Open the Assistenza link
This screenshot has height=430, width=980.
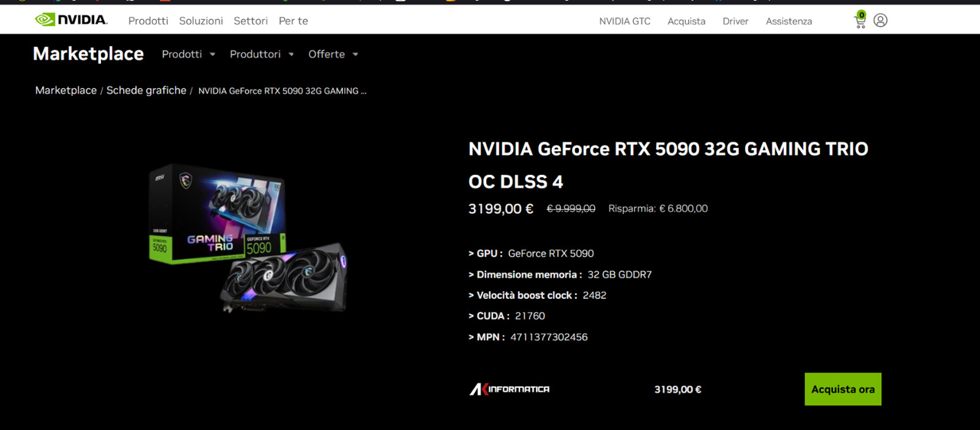pyautogui.click(x=789, y=21)
